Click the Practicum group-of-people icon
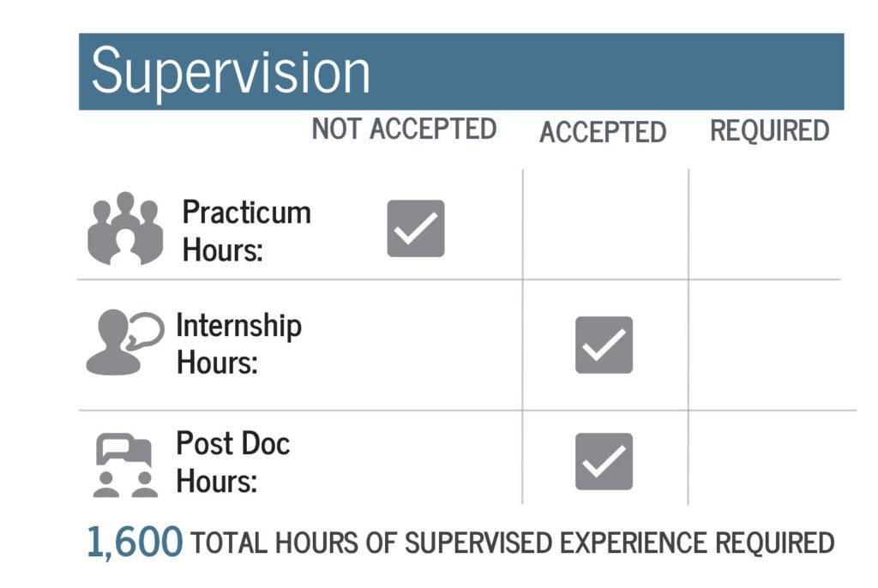The image size is (878, 588). coord(125,228)
